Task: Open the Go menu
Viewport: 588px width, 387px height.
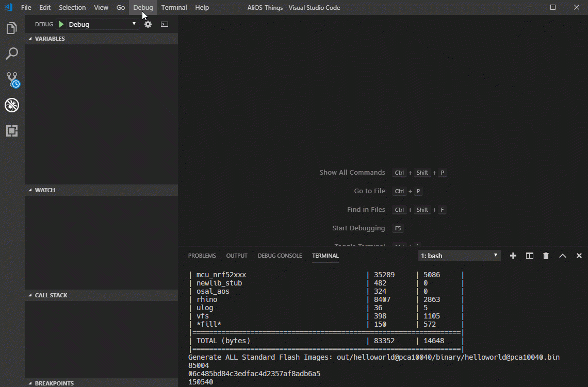Action: (120, 8)
